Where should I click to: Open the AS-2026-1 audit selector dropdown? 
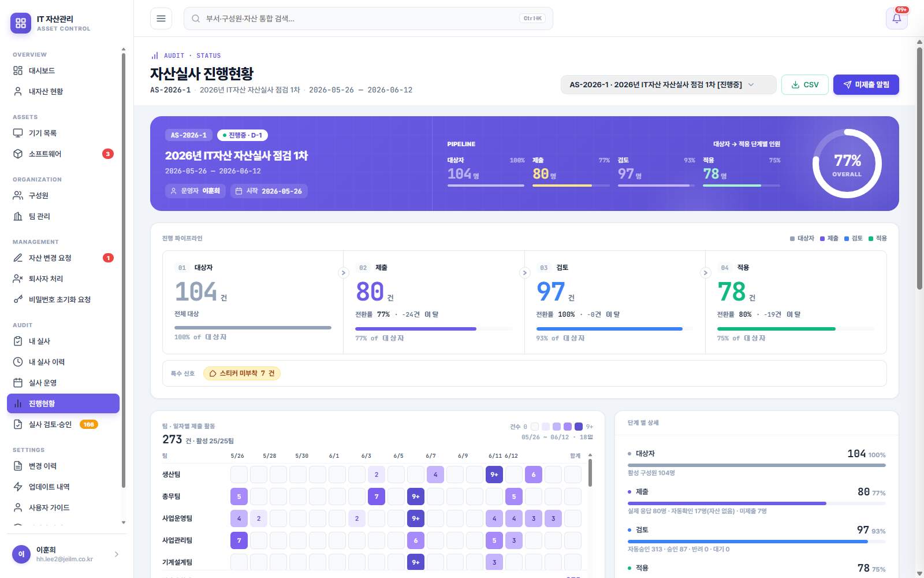[x=668, y=84]
